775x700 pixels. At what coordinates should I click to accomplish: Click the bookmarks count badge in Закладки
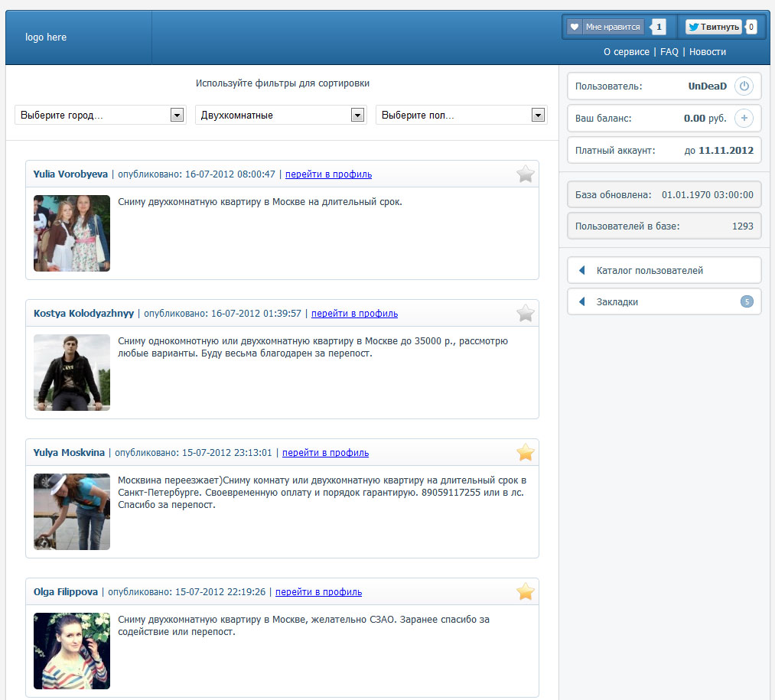pos(747,302)
